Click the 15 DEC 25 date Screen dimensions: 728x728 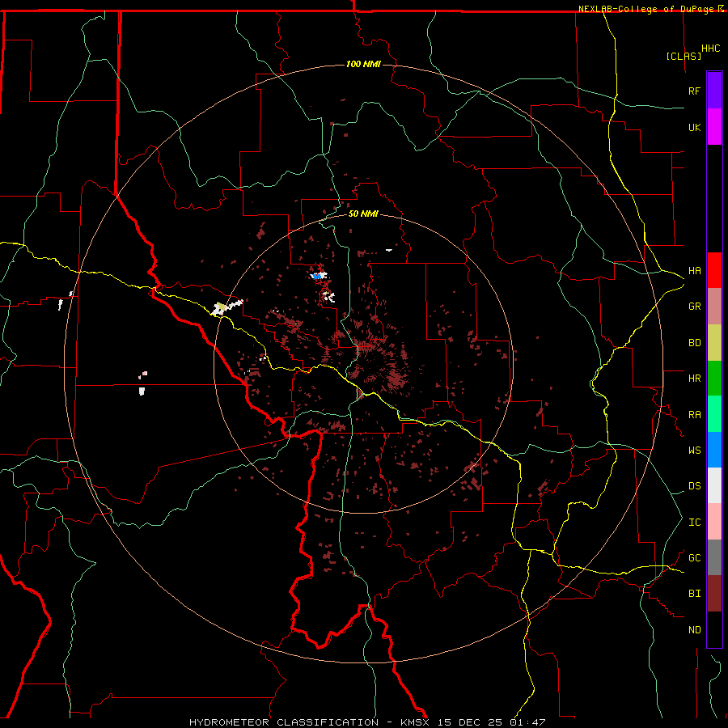point(470,722)
